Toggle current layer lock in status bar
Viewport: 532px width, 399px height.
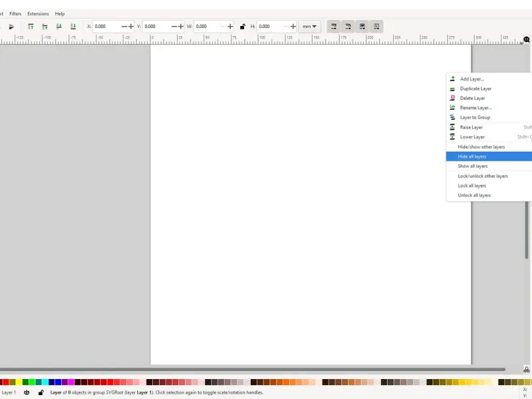point(41,392)
